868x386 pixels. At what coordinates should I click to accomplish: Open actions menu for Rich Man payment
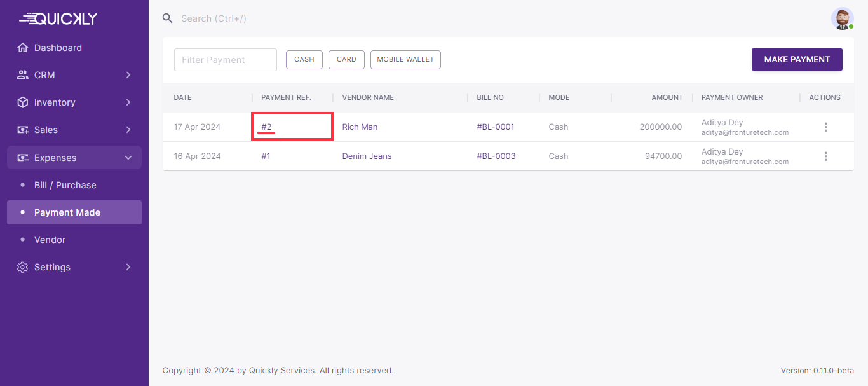825,127
